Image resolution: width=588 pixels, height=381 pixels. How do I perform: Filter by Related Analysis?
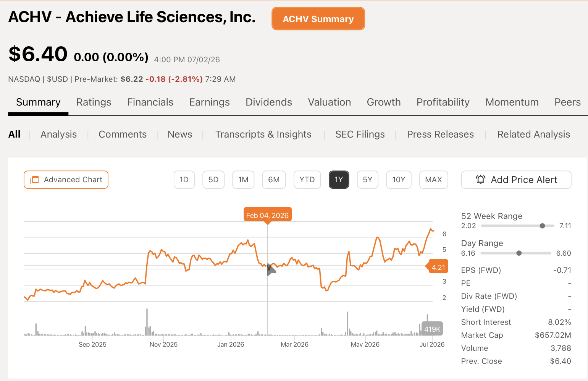(533, 135)
